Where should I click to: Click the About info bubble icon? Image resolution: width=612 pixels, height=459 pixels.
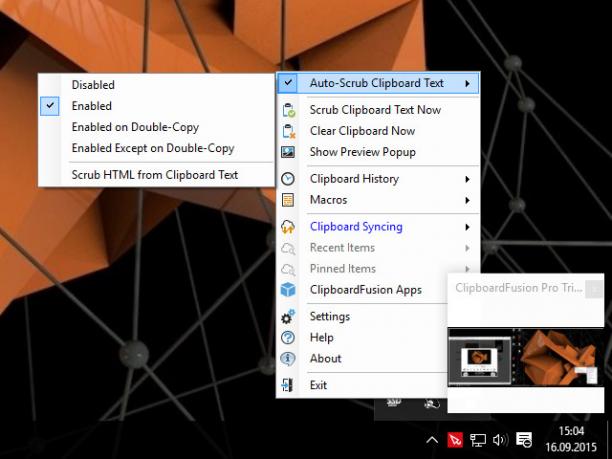click(288, 359)
